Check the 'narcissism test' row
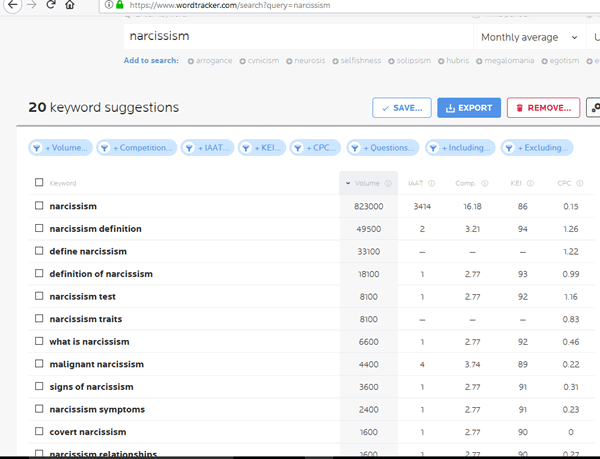Viewport: 600px width, 459px height. tap(39, 296)
